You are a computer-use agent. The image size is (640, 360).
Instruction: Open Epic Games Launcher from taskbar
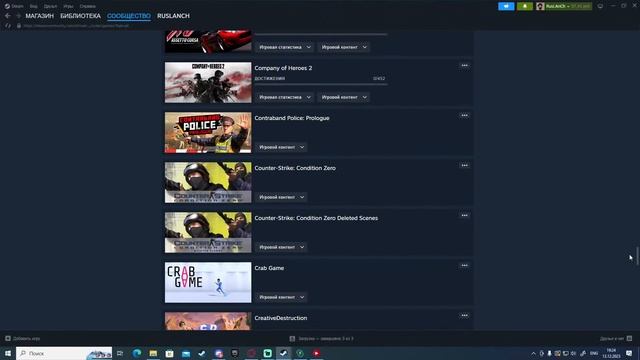point(235,353)
